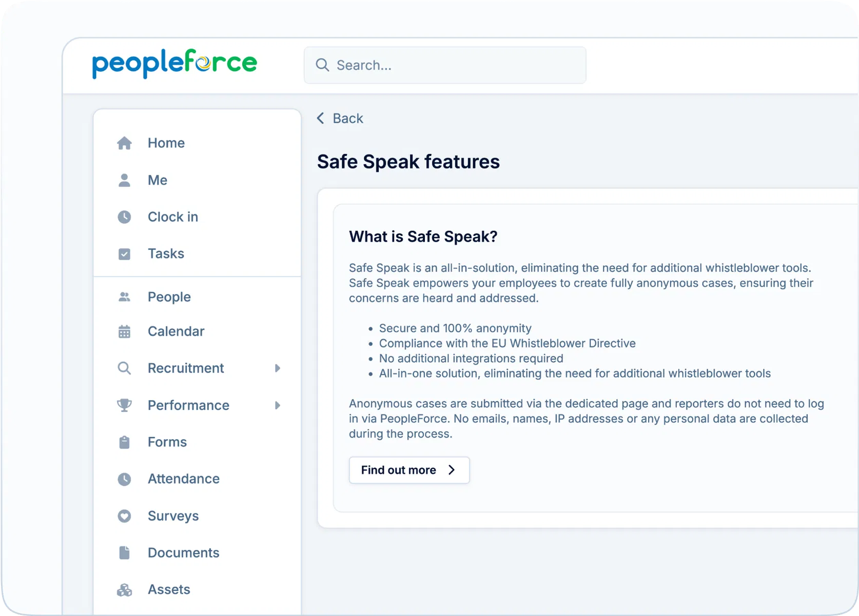Click the Surveys heart icon
Screen dimensions: 859x616
coord(124,516)
